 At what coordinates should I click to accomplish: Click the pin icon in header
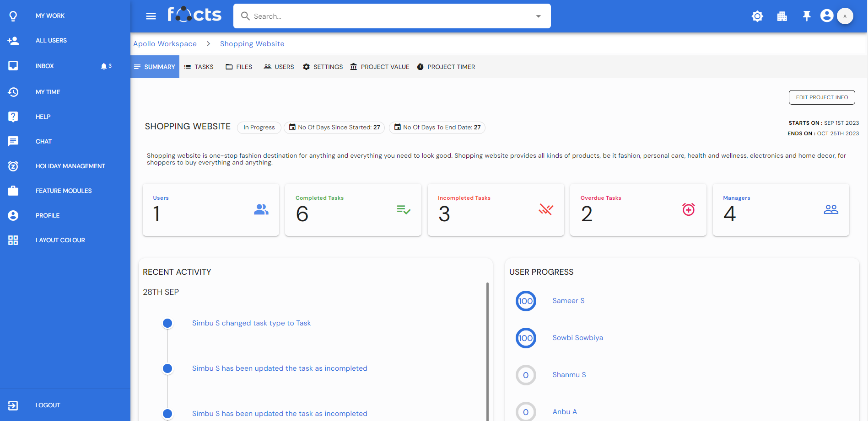click(x=807, y=16)
